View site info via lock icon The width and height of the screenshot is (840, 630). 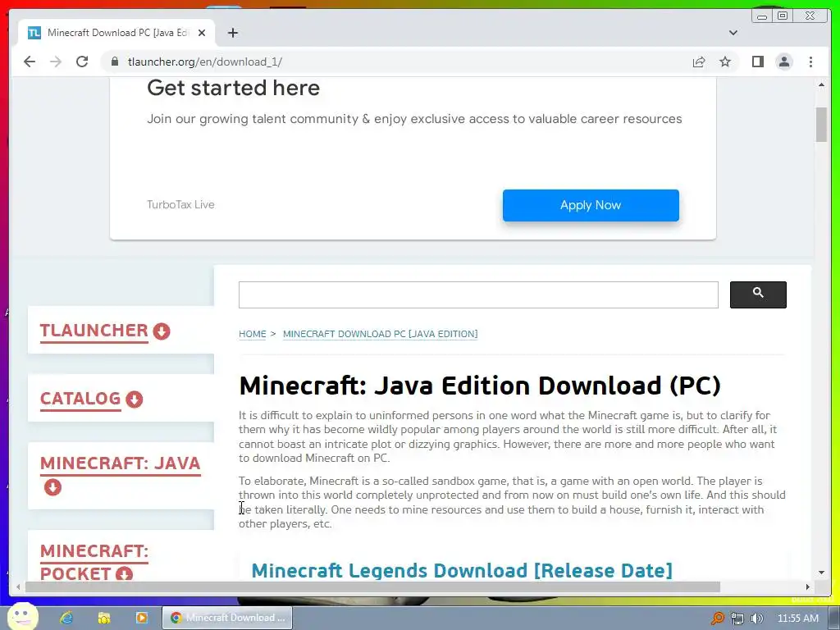(115, 62)
